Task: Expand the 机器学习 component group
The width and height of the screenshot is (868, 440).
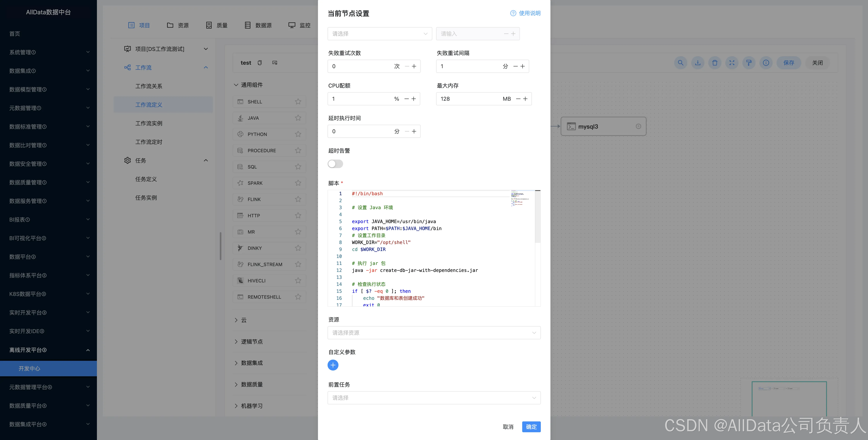Action: (236, 406)
